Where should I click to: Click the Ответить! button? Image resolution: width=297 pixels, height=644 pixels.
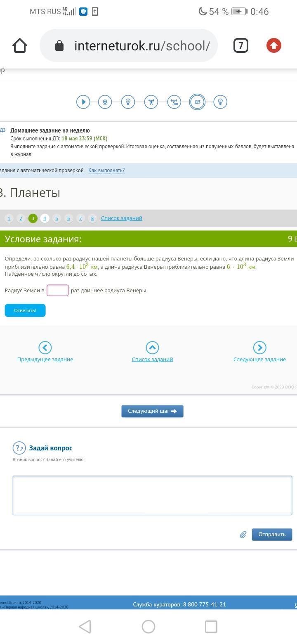pyautogui.click(x=25, y=310)
